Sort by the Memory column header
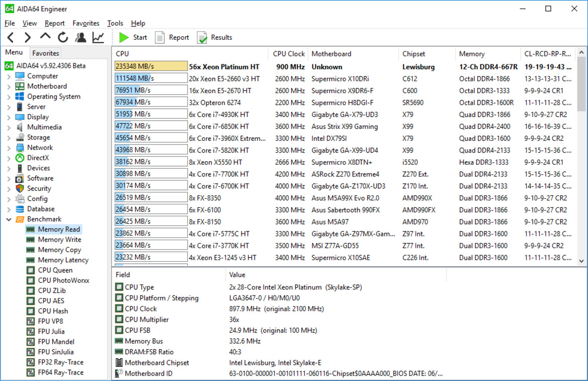This screenshot has width=588, height=381. [488, 54]
